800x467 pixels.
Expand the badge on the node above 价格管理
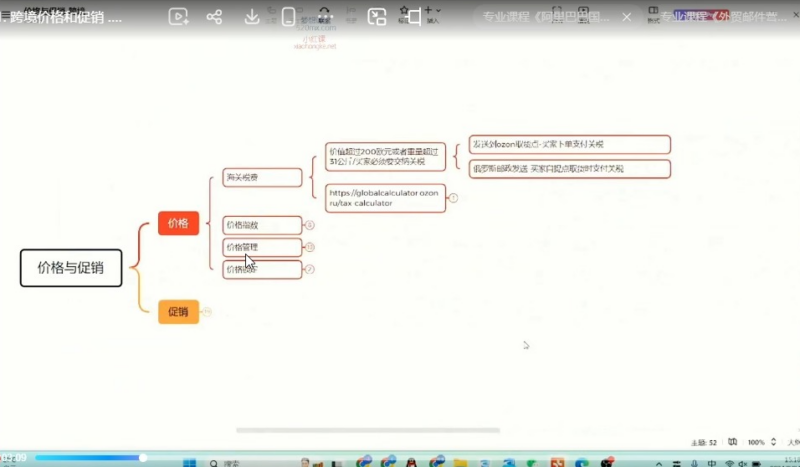[x=309, y=225]
